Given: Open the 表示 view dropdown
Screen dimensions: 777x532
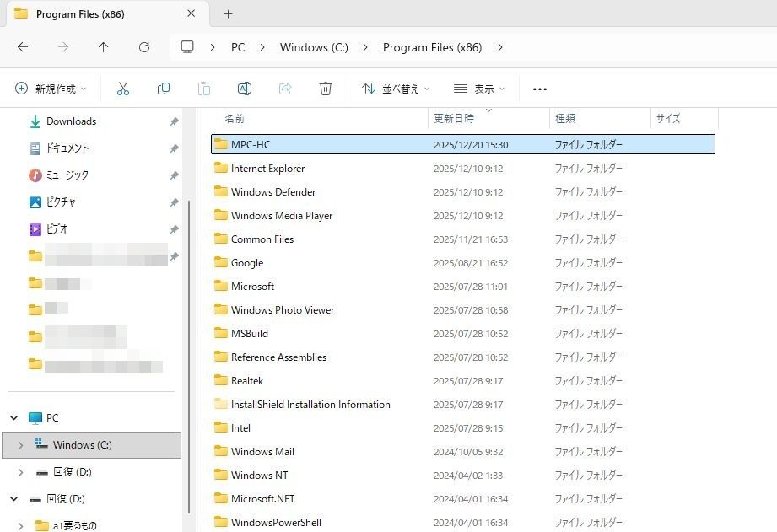Looking at the screenshot, I should 479,89.
